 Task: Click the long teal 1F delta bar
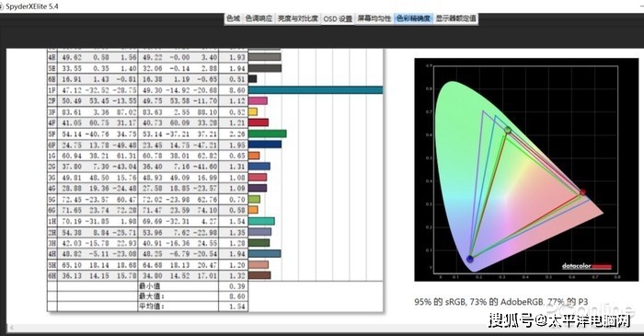tap(316, 90)
